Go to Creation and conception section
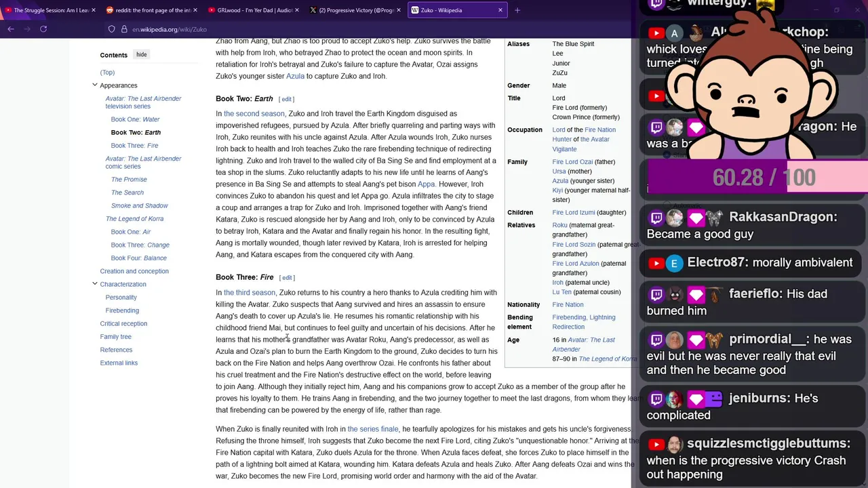 [x=134, y=271]
